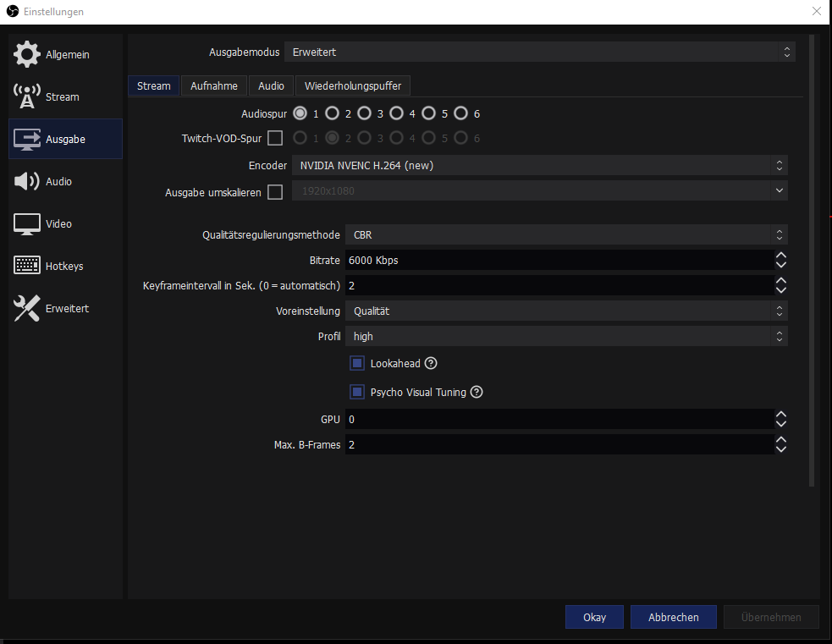Image resolution: width=832 pixels, height=644 pixels.
Task: Open the Ausgabemodus dropdown
Action: 539,52
